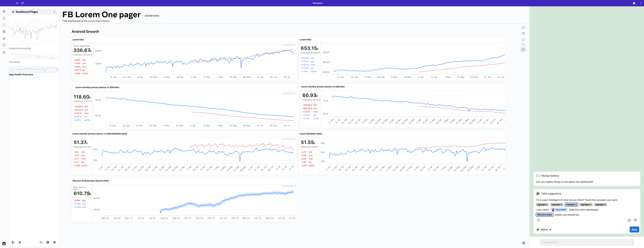Viewport: 644px width, 248px height.
Task: Click the thumbs up feedback icon
Action: 629,220
